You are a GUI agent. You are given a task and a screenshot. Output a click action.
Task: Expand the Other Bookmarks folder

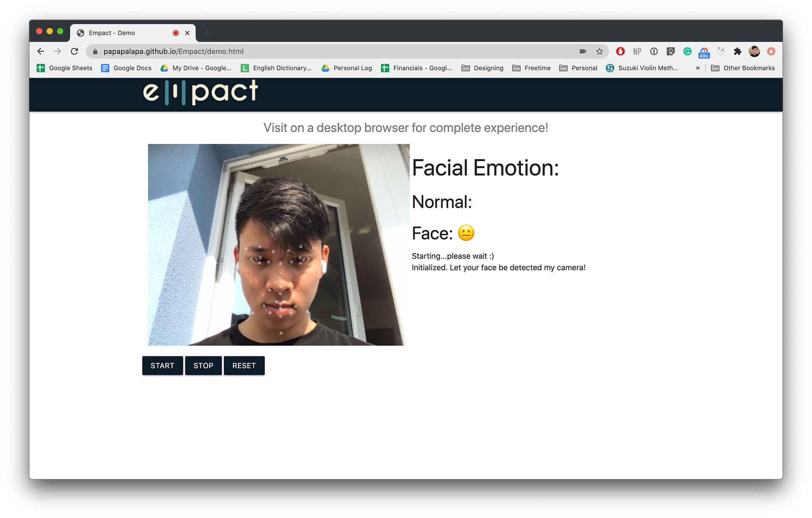(743, 68)
